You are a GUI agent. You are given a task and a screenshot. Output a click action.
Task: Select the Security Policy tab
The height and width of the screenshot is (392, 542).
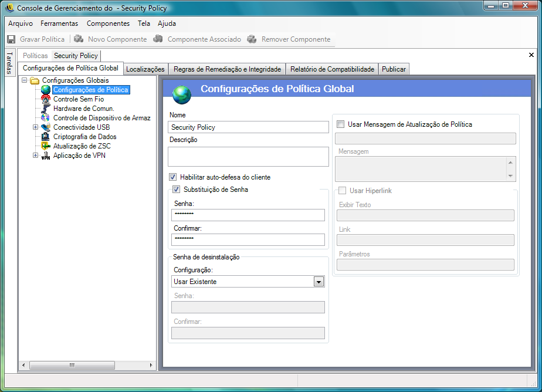coord(76,56)
